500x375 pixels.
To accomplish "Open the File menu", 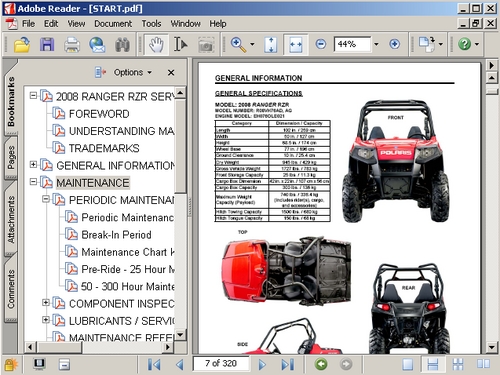I will (28, 24).
